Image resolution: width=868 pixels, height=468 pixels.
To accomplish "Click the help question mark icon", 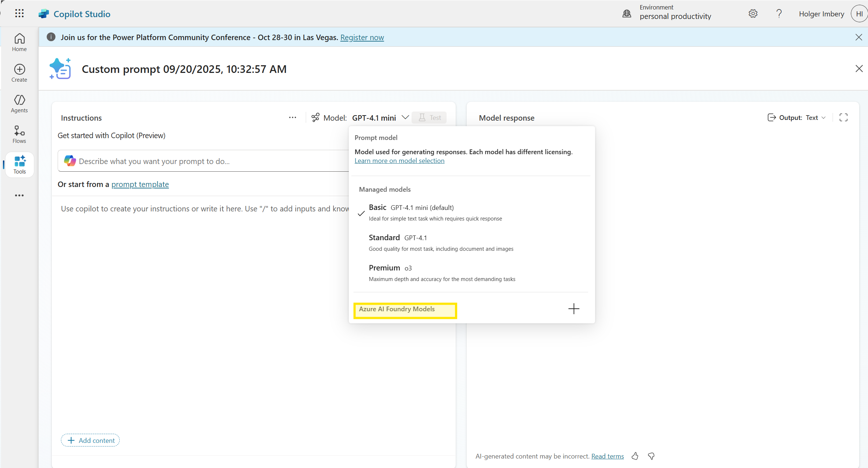I will [779, 14].
